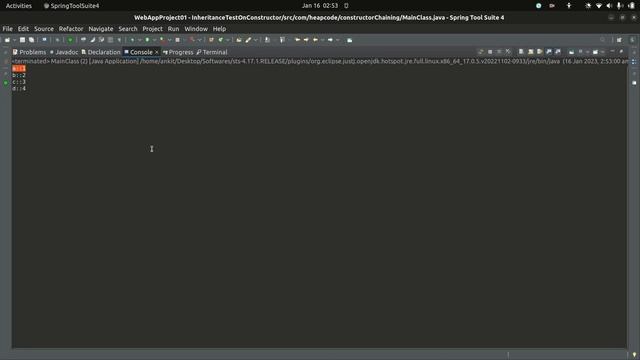This screenshot has width=640, height=360.
Task: Switch to the Terminal tab
Action: point(212,52)
